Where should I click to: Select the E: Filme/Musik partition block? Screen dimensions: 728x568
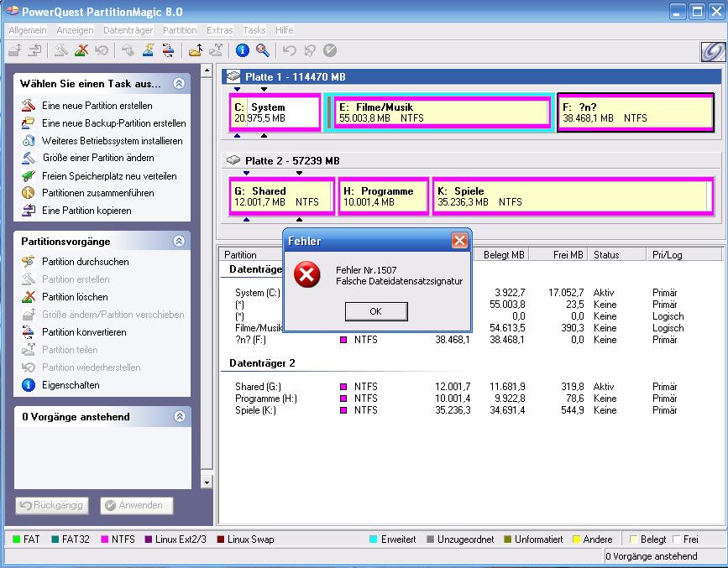tap(441, 112)
